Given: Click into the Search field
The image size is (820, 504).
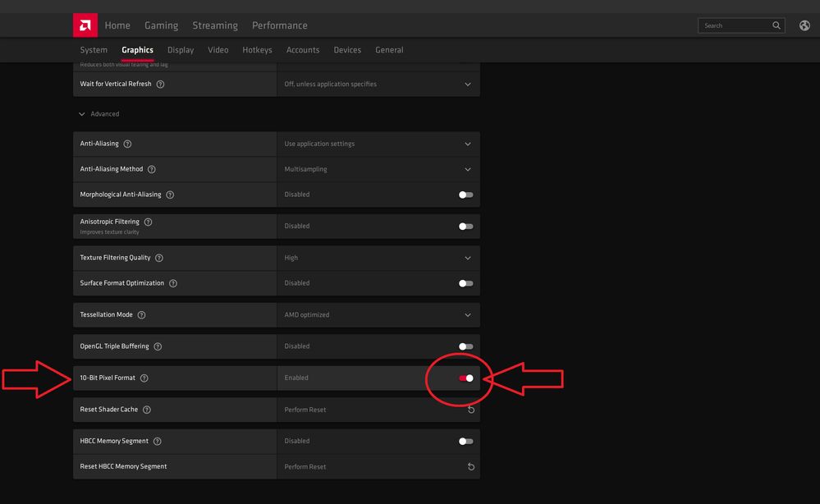Looking at the screenshot, I should (736, 25).
